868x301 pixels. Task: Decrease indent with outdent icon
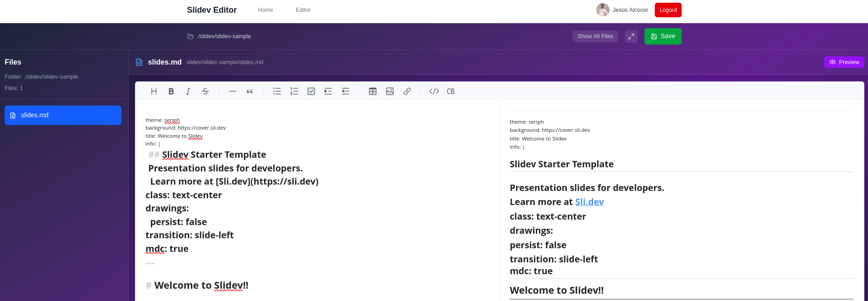point(345,91)
